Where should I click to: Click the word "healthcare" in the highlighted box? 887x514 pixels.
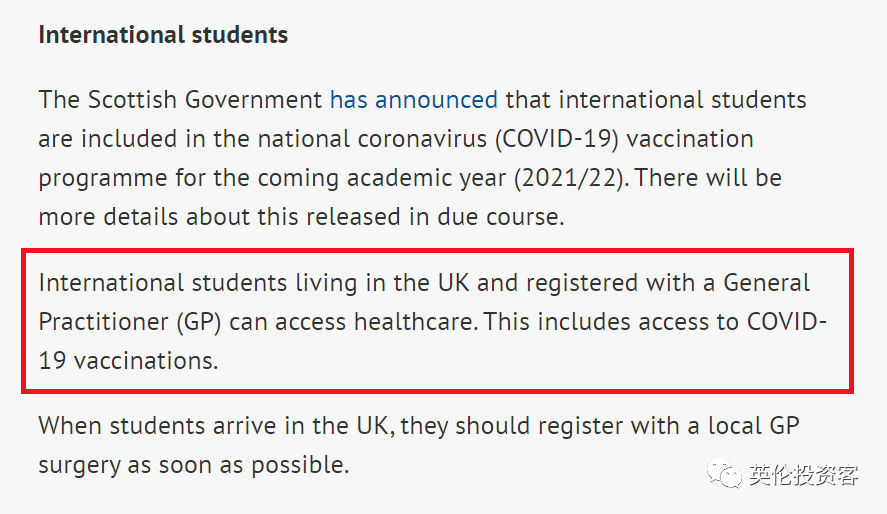[x=413, y=322]
